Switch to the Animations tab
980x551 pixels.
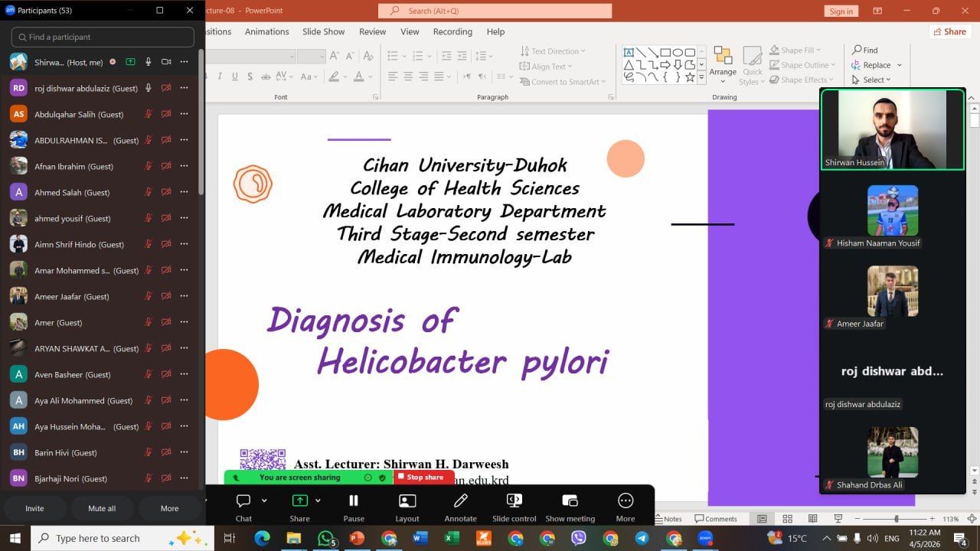pos(266,31)
